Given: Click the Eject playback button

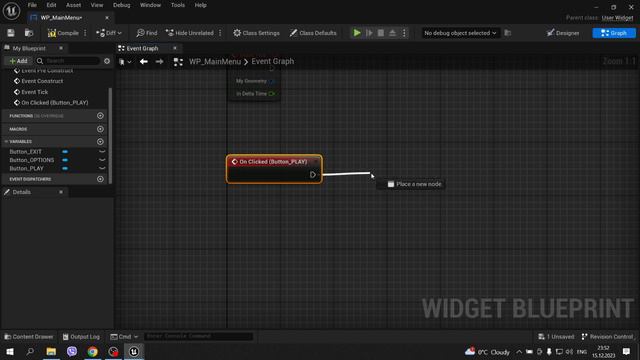Looking at the screenshot, I should click(392, 33).
